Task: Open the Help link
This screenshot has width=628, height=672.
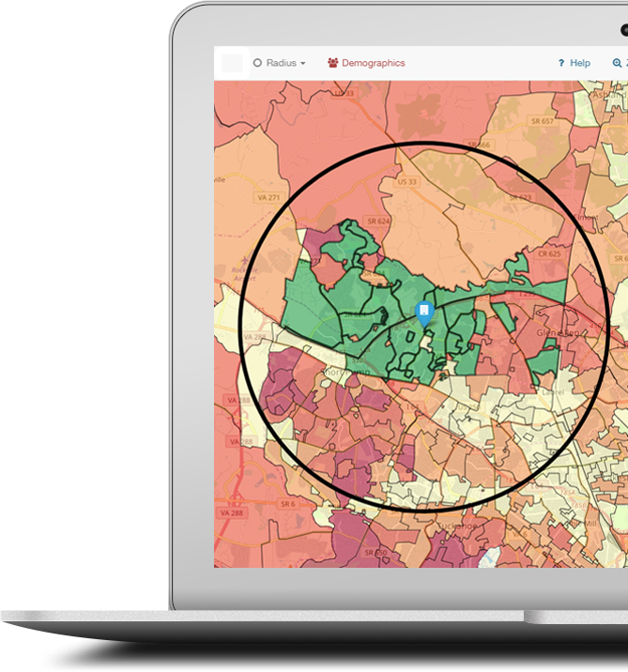Action: coord(580,63)
